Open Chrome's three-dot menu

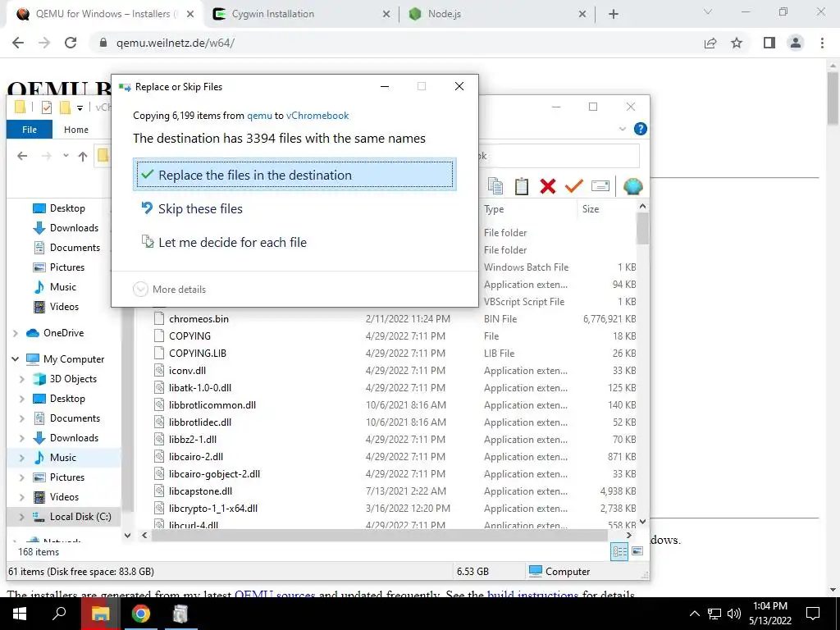(822, 43)
